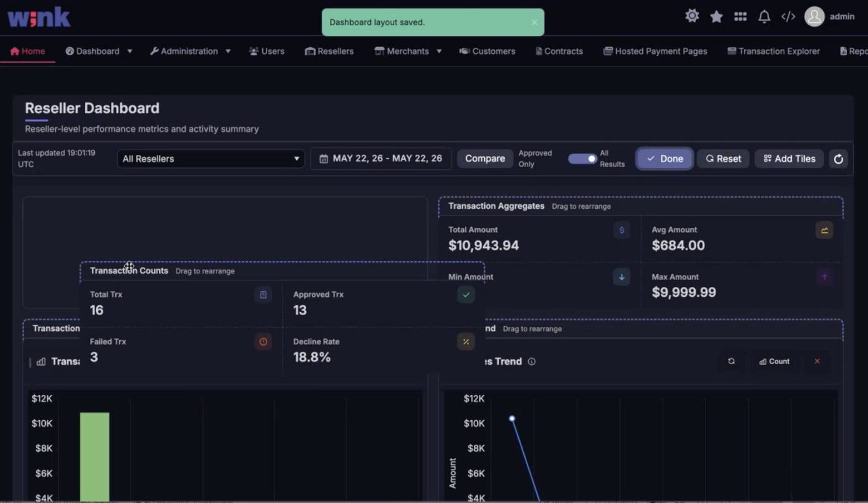This screenshot has width=868, height=503.
Task: Open the date range picker
Action: point(381,159)
